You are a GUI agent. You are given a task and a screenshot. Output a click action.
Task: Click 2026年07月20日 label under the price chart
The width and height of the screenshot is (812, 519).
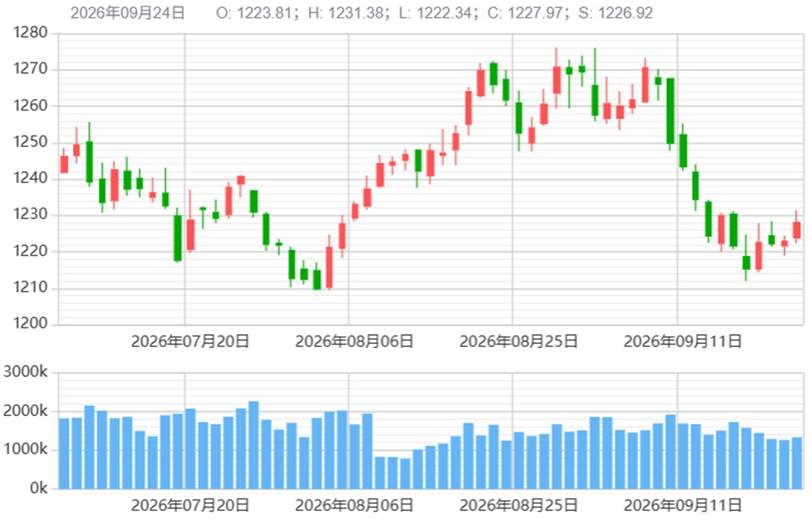(x=190, y=341)
